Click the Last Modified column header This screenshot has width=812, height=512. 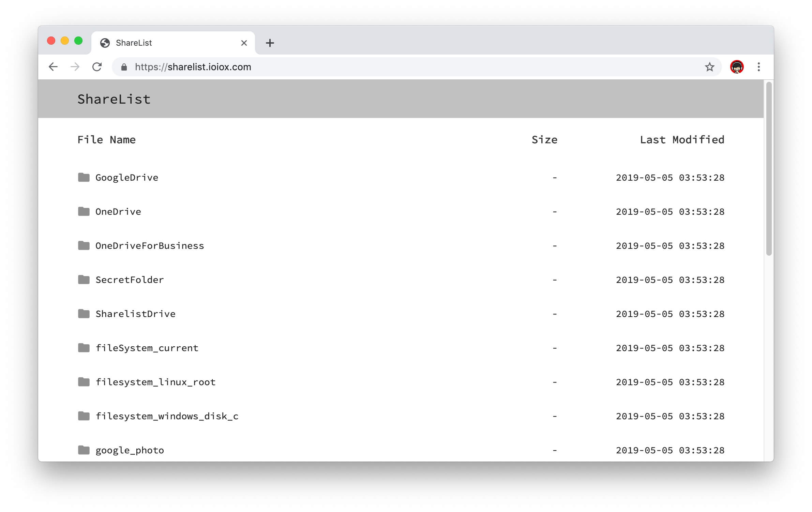[682, 140]
